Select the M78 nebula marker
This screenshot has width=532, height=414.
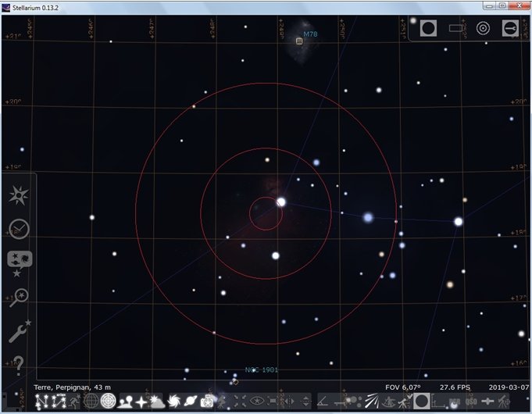click(299, 41)
